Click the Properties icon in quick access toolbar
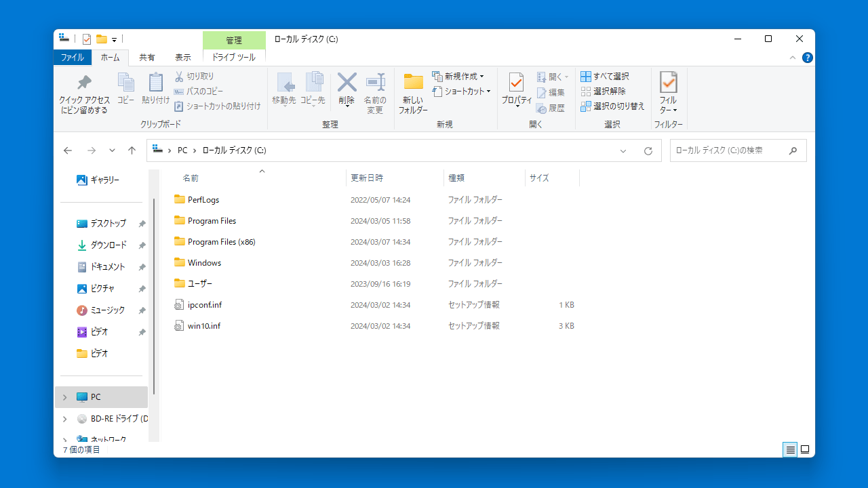 point(87,39)
